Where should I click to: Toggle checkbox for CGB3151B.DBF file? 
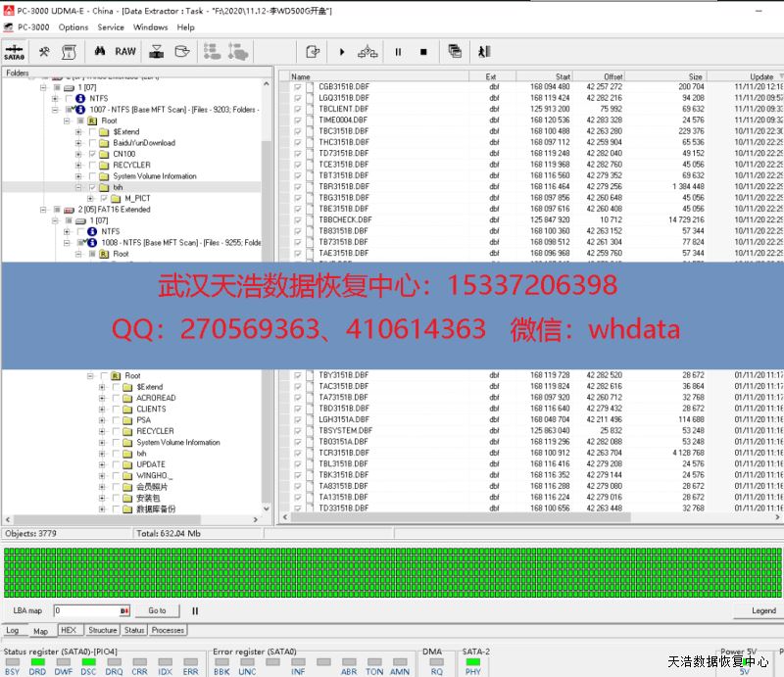[x=298, y=87]
